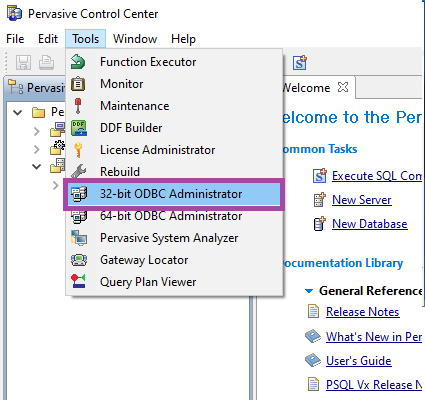Click the Function Executor menu icon

point(78,62)
